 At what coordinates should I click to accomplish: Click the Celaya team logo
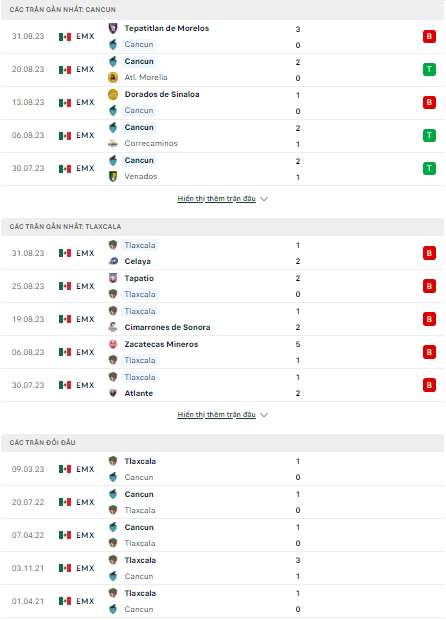pos(113,261)
